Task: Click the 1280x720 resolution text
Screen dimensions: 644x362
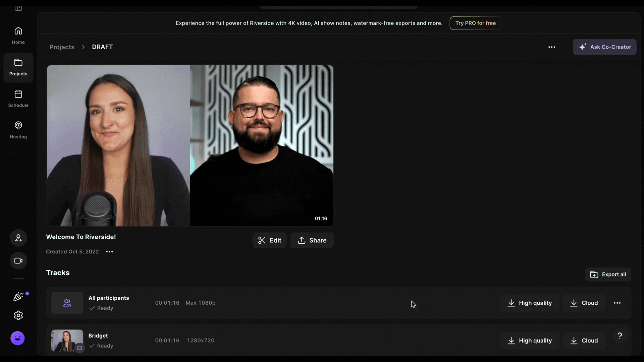Action: point(201,341)
